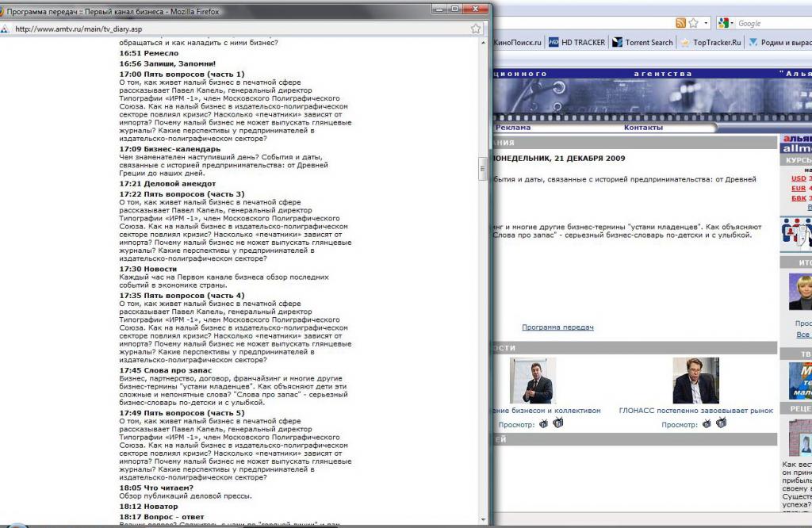Expand address bar history dropdown arrow
Screen dimensions: 812x528
pyautogui.click(x=705, y=24)
